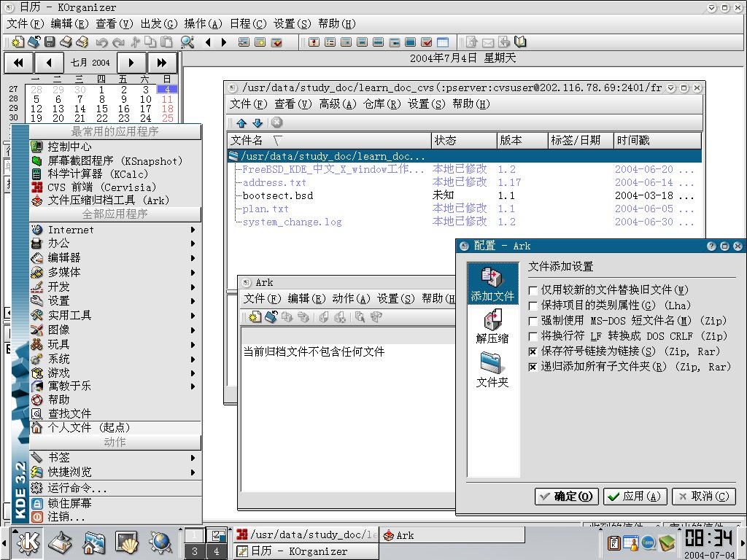Launch 文件压缩归档工具 (Ark) from menu
This screenshot has width=747, height=560.
pos(116,200)
